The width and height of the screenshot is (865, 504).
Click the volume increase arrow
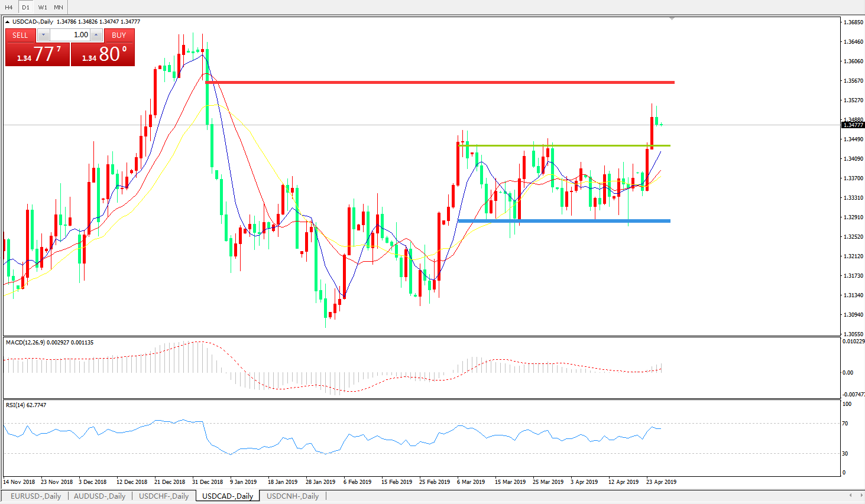[96, 35]
